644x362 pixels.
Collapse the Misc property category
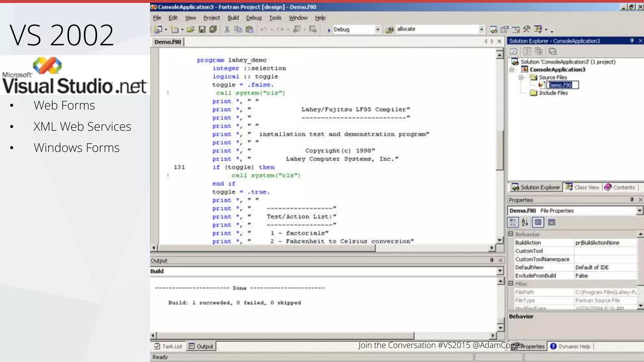(x=511, y=283)
